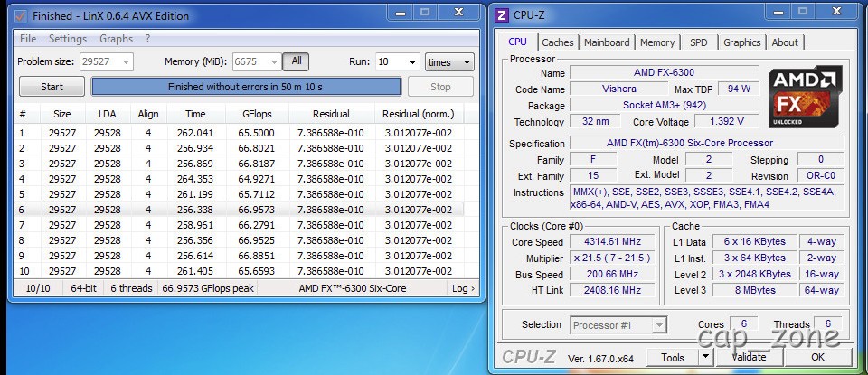Select run row 4 with 64.9271 GFlops
The width and height of the screenshot is (868, 375).
(238, 179)
